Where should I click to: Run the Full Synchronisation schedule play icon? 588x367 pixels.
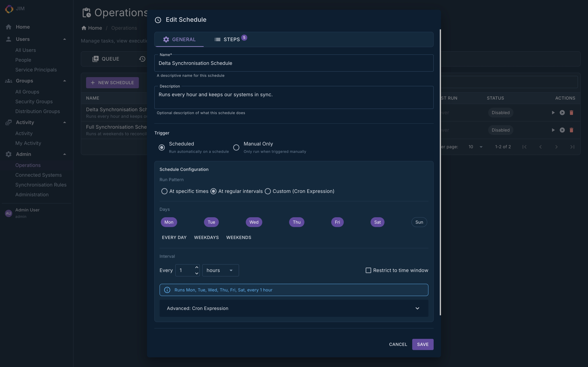553,130
